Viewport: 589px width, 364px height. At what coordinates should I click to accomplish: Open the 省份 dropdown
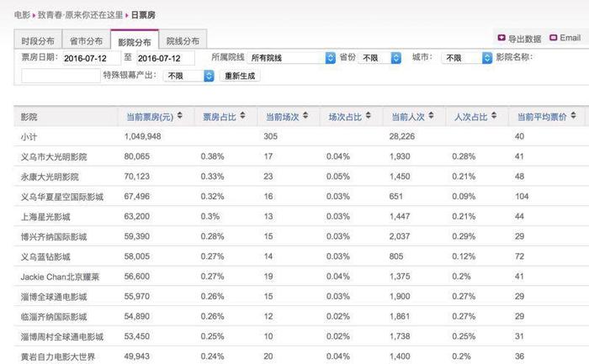click(379, 58)
